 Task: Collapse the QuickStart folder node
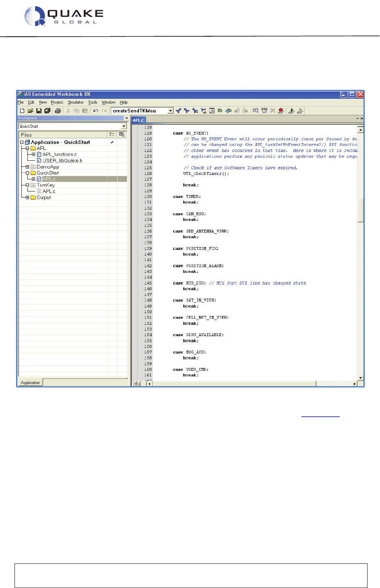[27, 173]
